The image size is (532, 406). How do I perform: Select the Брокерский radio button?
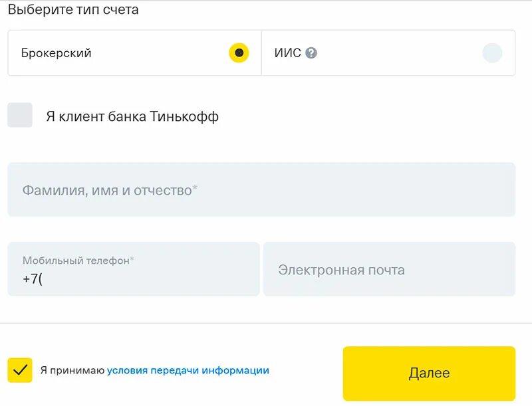pos(239,53)
